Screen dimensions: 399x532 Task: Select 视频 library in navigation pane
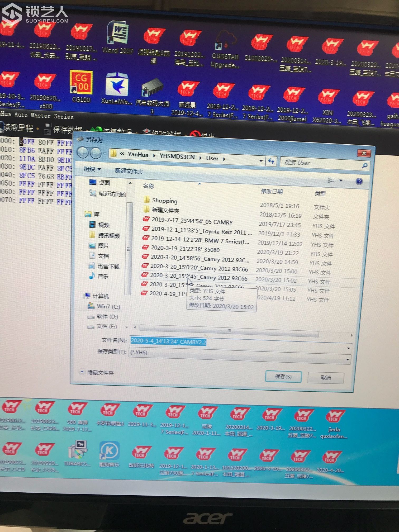tap(99, 225)
